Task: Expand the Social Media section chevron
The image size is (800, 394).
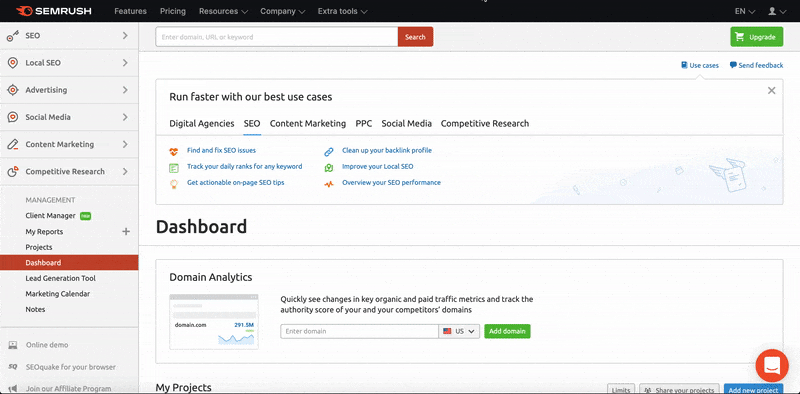Action: click(125, 117)
